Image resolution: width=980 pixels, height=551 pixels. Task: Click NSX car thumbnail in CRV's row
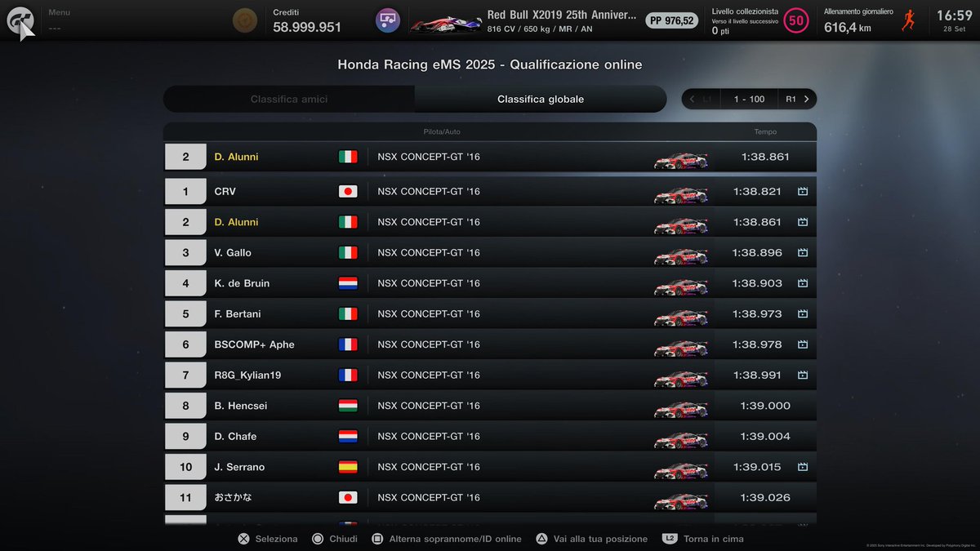click(680, 193)
